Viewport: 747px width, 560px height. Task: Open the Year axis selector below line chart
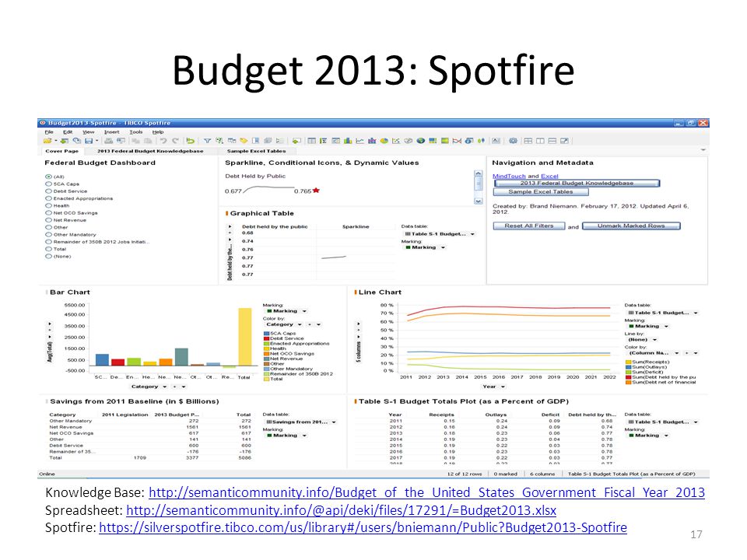[493, 387]
